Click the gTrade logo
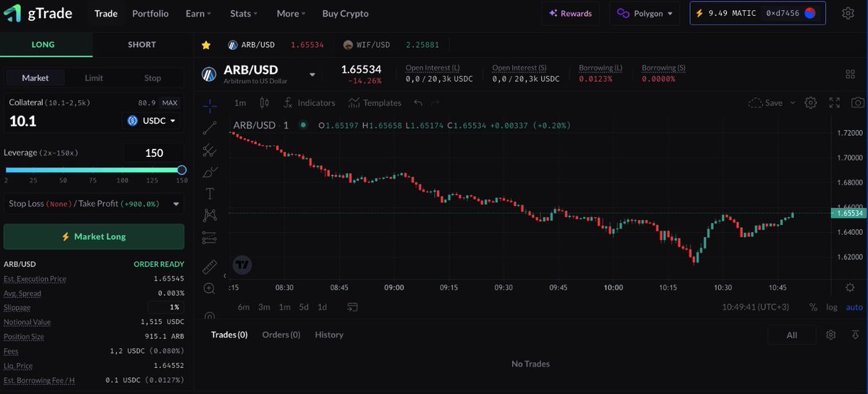 click(38, 13)
